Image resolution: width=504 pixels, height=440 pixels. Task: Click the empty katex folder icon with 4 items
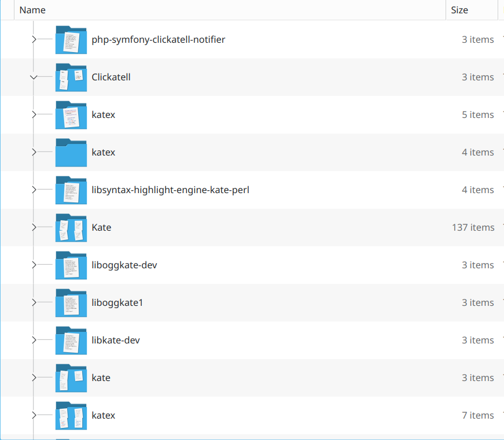71,153
